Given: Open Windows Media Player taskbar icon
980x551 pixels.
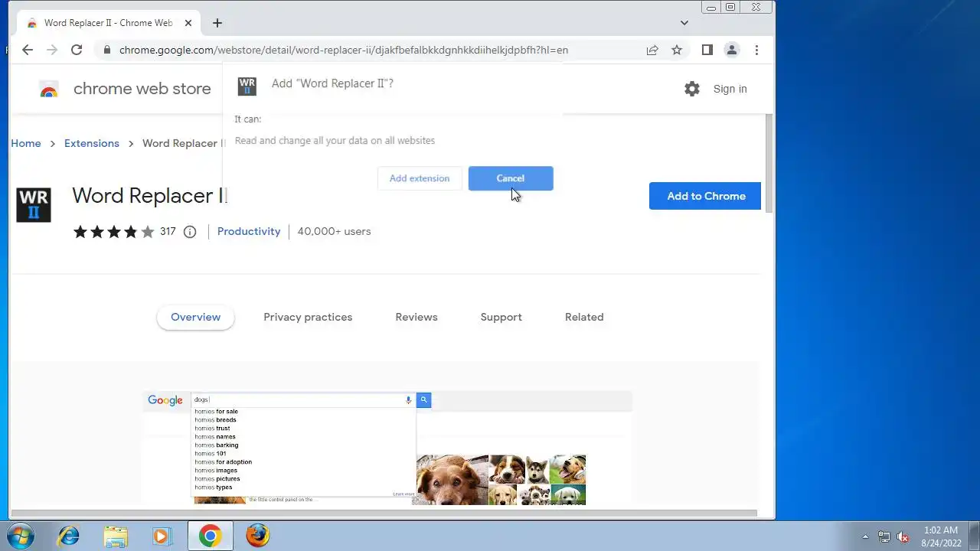Looking at the screenshot, I should [162, 536].
